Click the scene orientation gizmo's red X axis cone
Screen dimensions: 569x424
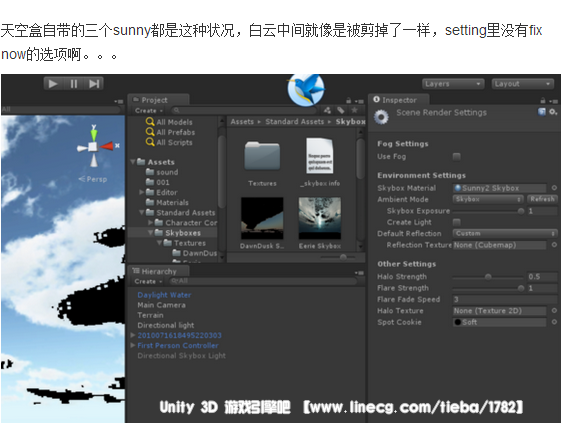click(107, 146)
